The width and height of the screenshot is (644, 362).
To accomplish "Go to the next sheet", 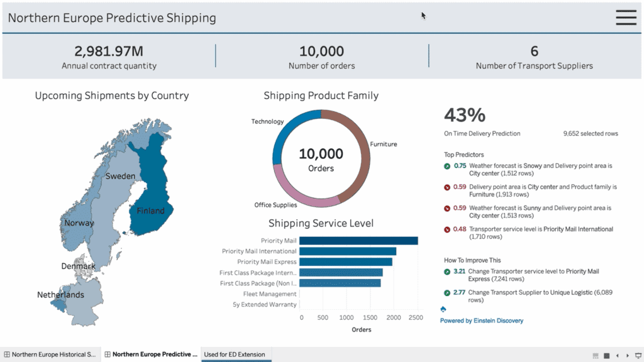I will 628,356.
